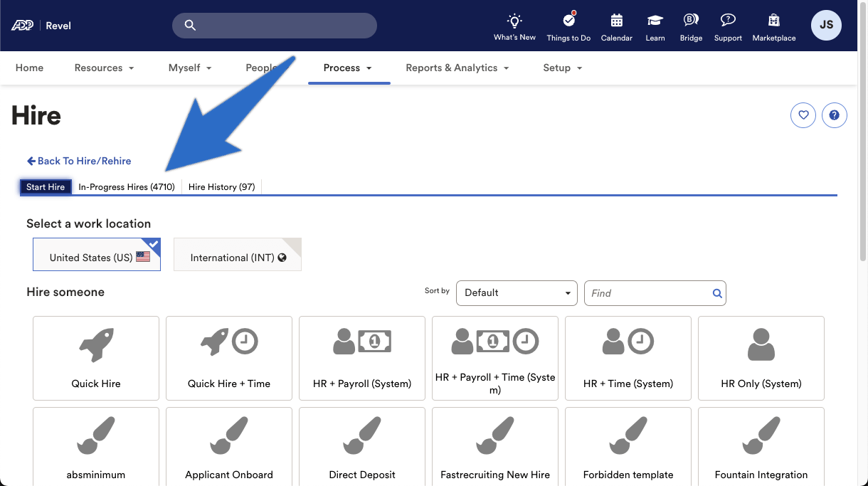
Task: Open the Sort by Default dropdown
Action: coord(517,292)
